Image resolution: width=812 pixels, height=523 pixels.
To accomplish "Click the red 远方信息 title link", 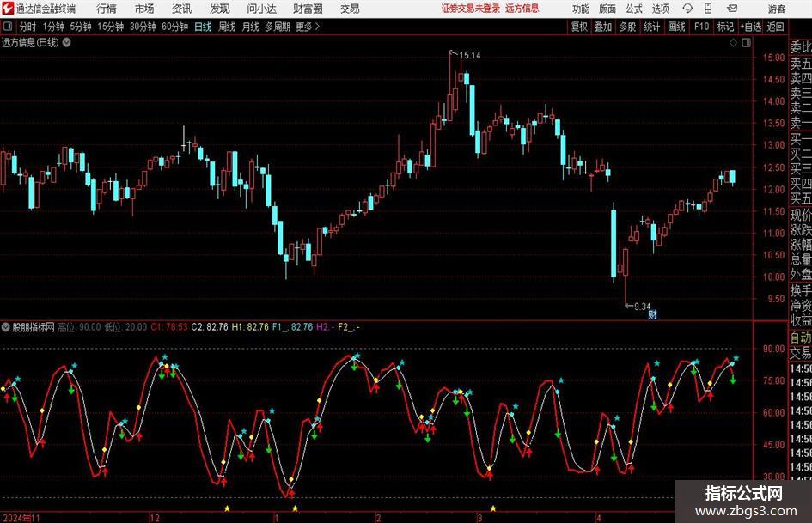I will 522,9.
